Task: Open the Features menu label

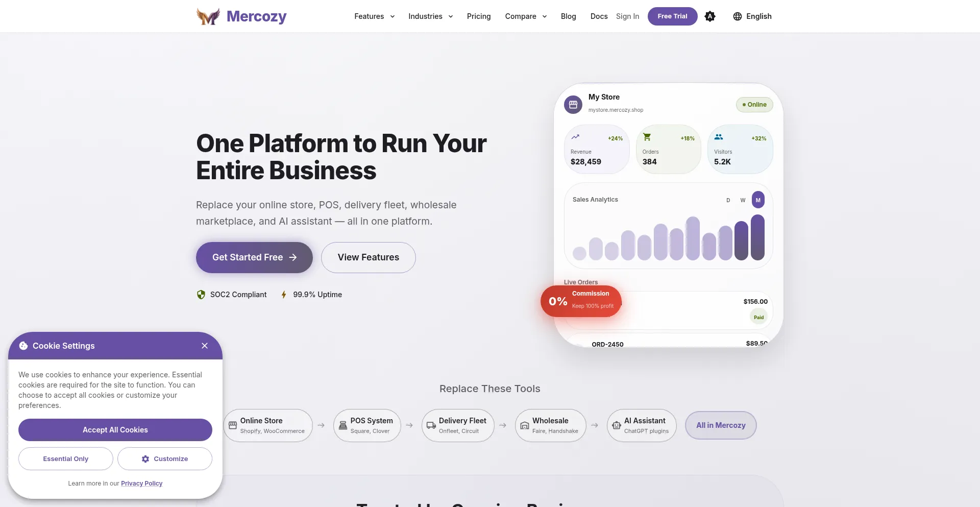Action: tap(369, 16)
